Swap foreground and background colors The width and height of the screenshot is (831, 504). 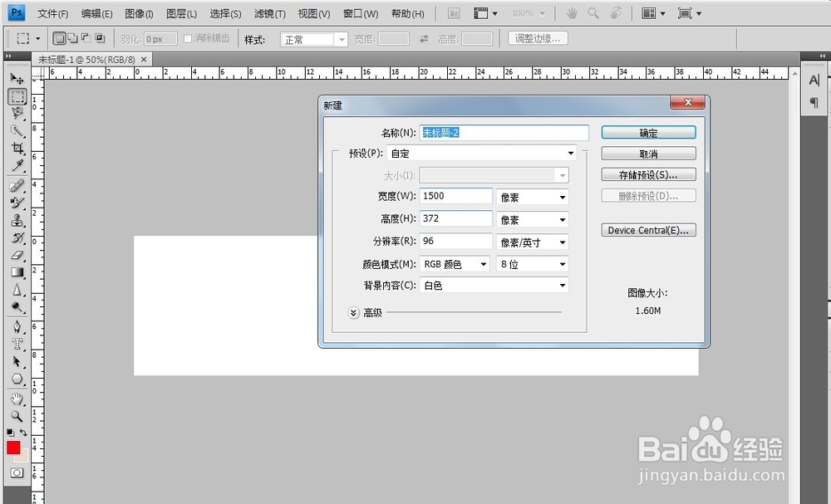(x=22, y=433)
